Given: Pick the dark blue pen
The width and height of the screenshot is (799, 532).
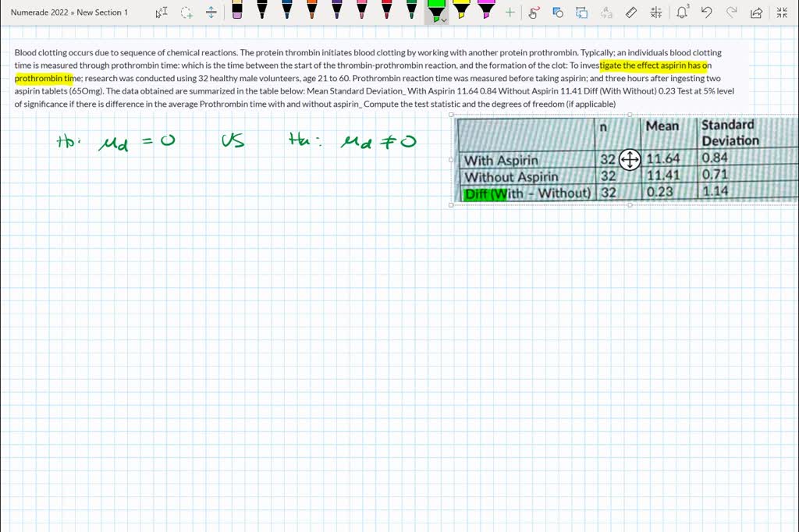Looking at the screenshot, I should pyautogui.click(x=287, y=9).
